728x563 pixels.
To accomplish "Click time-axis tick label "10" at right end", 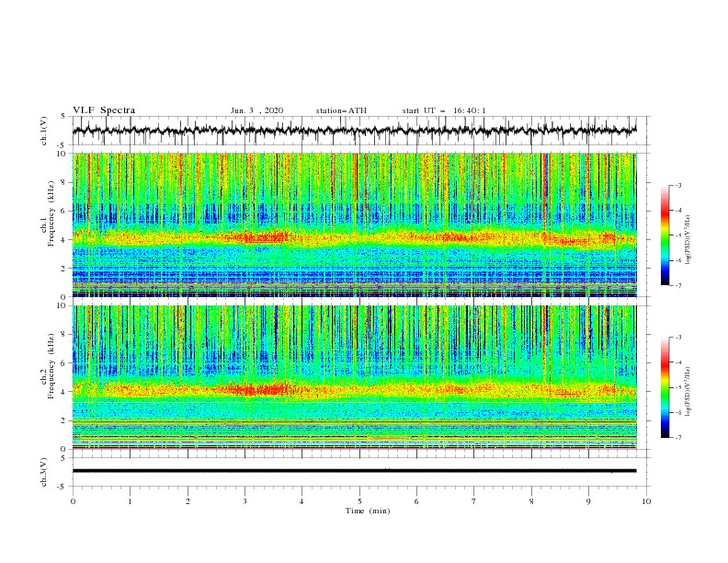I will [646, 501].
